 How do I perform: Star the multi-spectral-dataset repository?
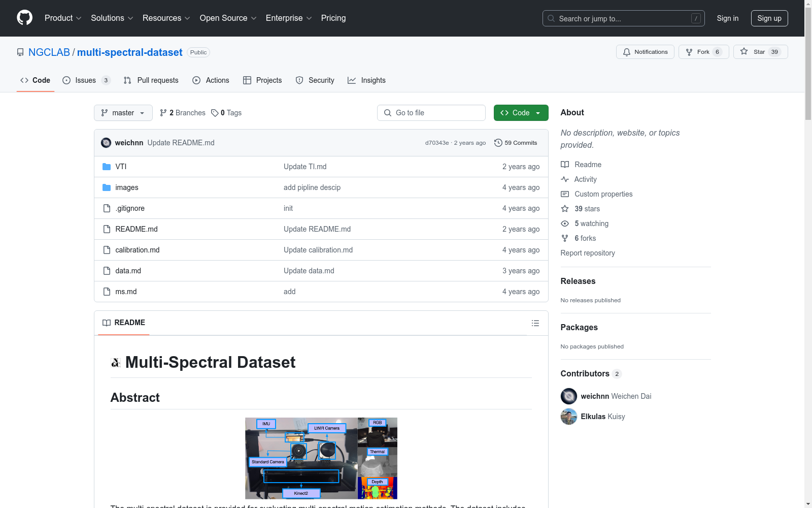pyautogui.click(x=760, y=52)
